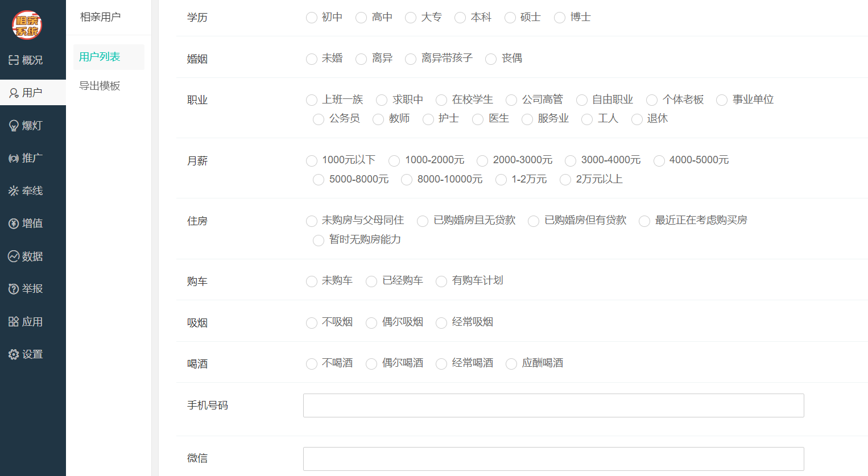Viewport: 868px width, 476px height.
Task: Pick 教师 occupation option
Action: click(x=378, y=119)
